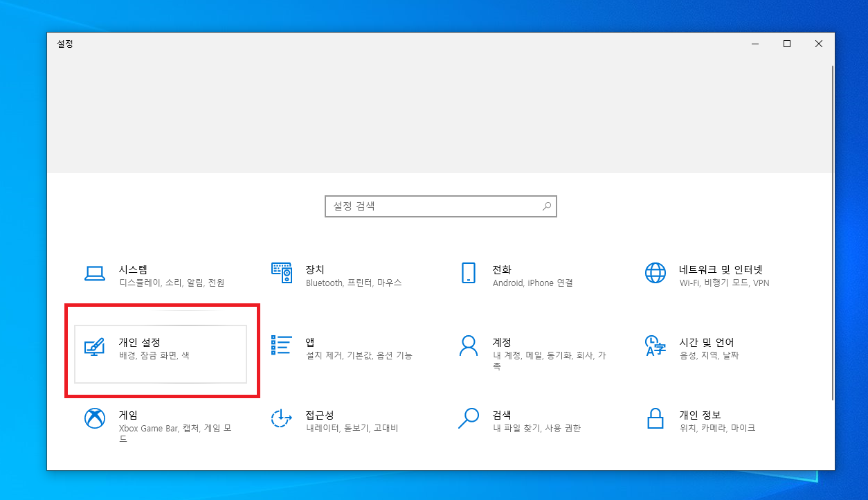Maximize the 설정 window
This screenshot has height=500, width=868.
click(787, 44)
